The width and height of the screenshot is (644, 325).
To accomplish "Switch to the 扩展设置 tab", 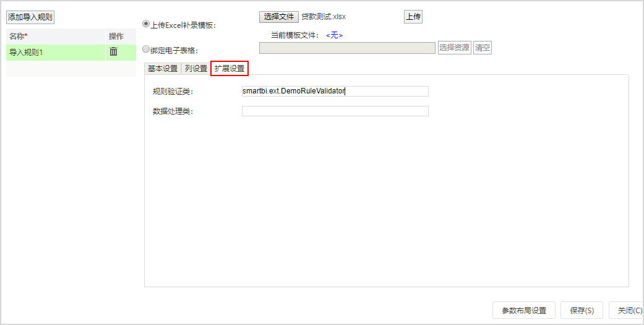I will pos(230,69).
